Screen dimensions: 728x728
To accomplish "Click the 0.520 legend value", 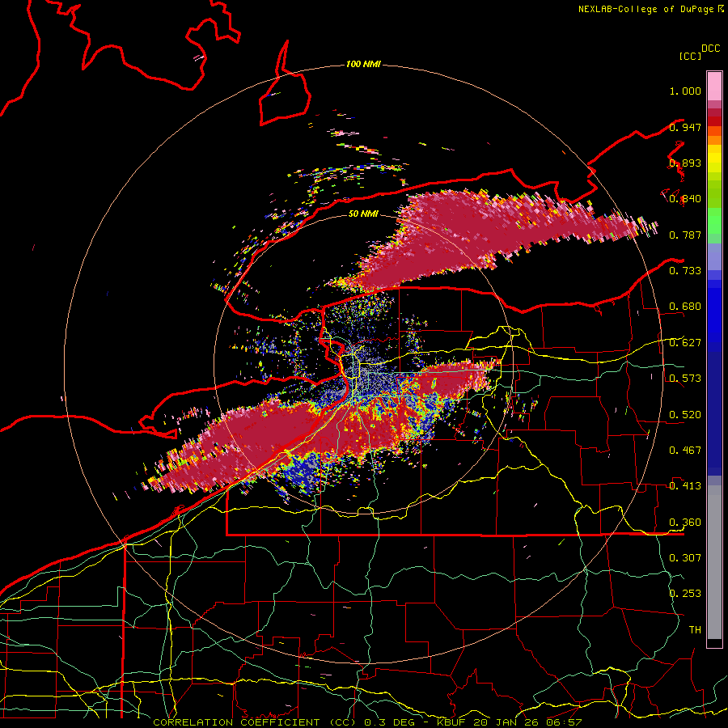I will pos(685,415).
